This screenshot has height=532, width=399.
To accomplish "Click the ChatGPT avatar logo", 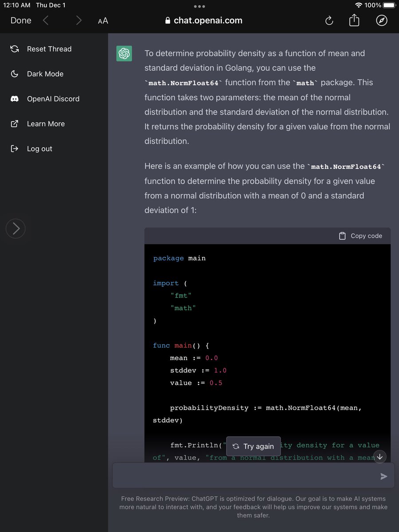I will pyautogui.click(x=124, y=54).
